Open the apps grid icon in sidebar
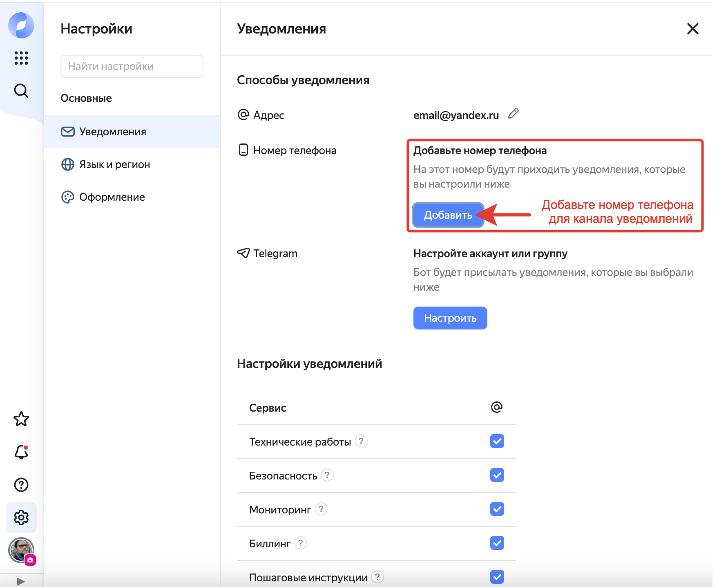 [x=21, y=58]
